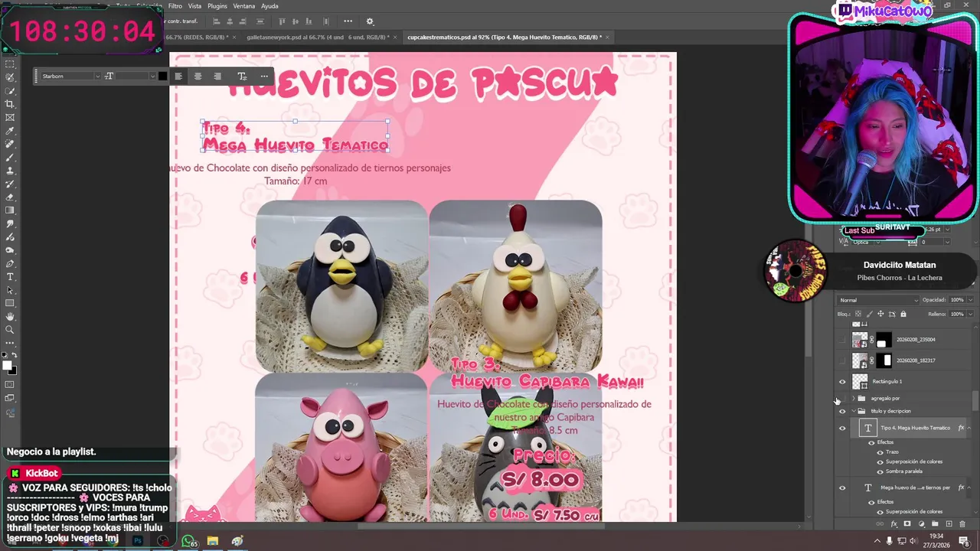This screenshot has width=980, height=551.
Task: Toggle Trazo effect visibility
Action: click(x=880, y=452)
